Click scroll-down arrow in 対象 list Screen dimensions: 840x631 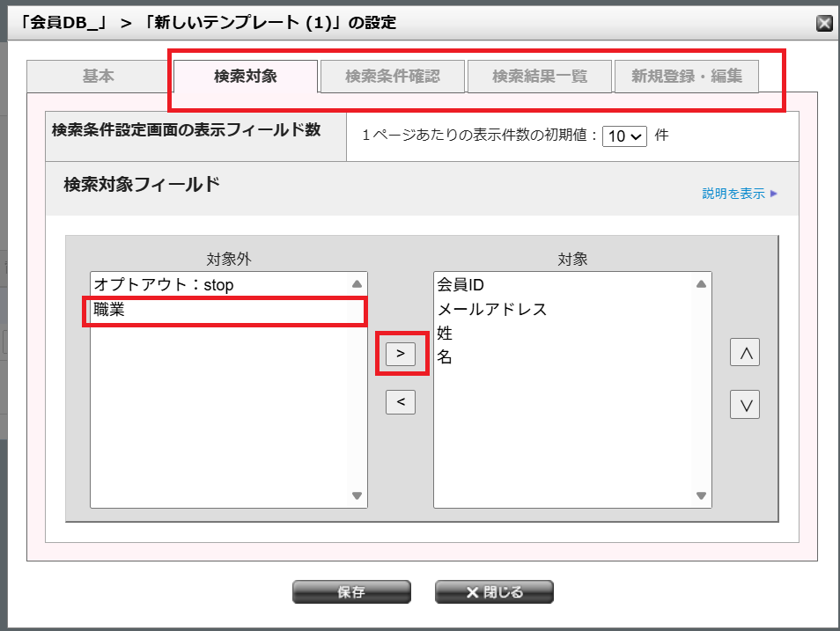701,495
